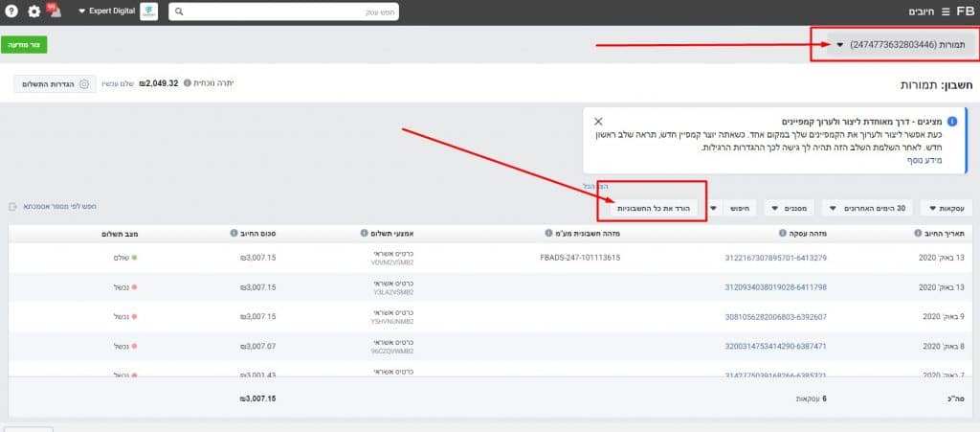Click the 'מצב תשלום' column header
Viewport: 980px width, 432px height.
pos(120,233)
